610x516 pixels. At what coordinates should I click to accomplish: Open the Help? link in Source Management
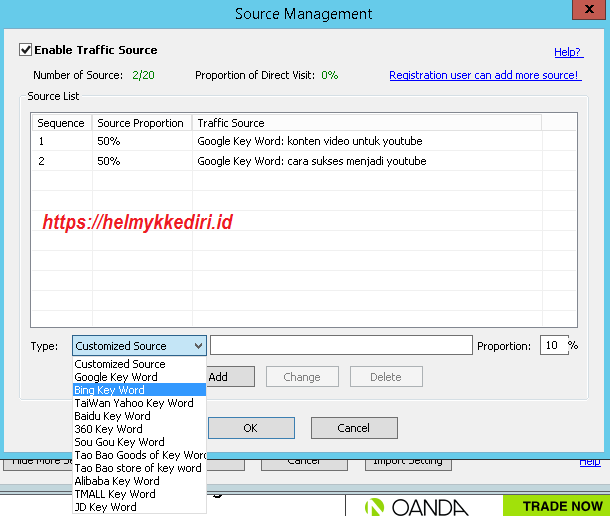tap(568, 52)
